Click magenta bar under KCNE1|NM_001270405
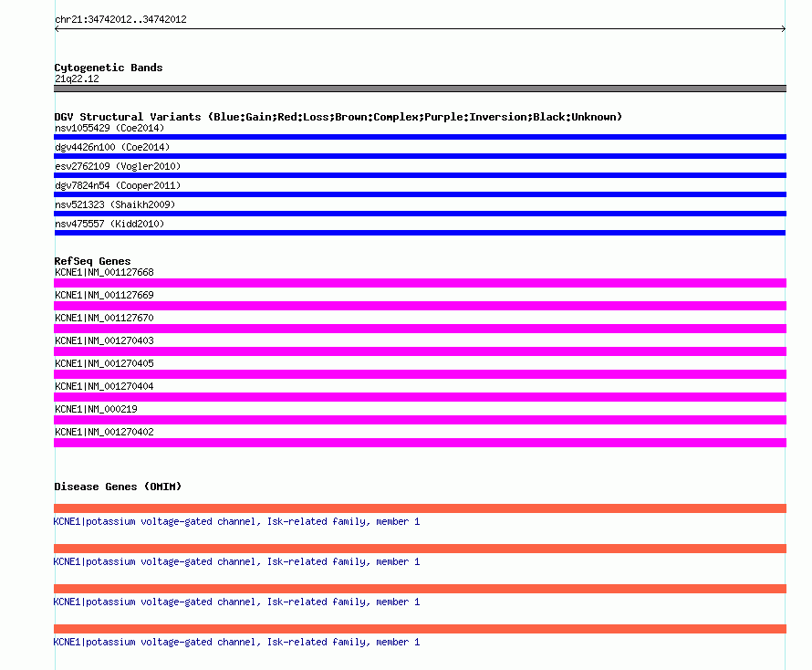The width and height of the screenshot is (812, 670). point(420,374)
